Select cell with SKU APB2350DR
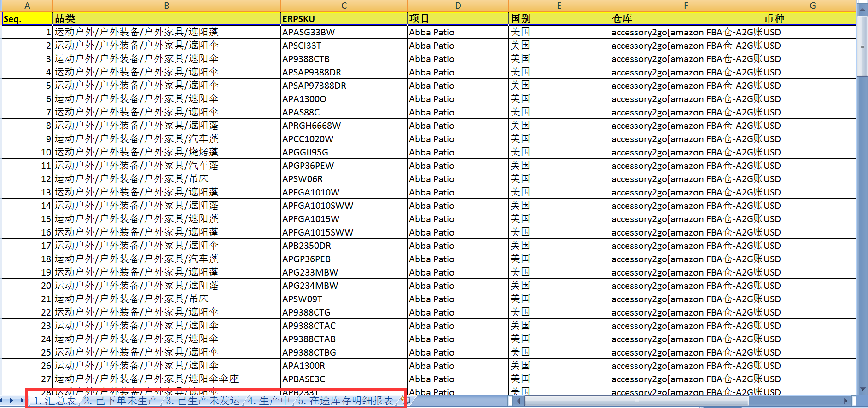The width and height of the screenshot is (868, 408). click(x=344, y=246)
